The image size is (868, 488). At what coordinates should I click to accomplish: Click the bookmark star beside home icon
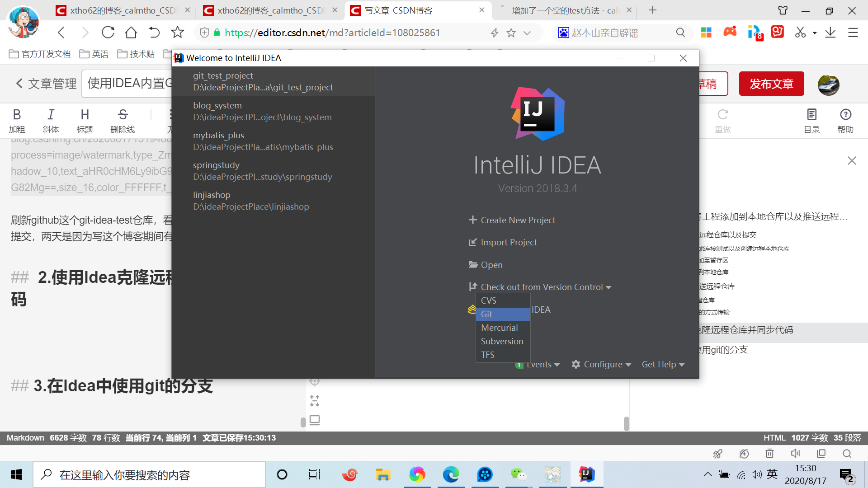pyautogui.click(x=177, y=33)
